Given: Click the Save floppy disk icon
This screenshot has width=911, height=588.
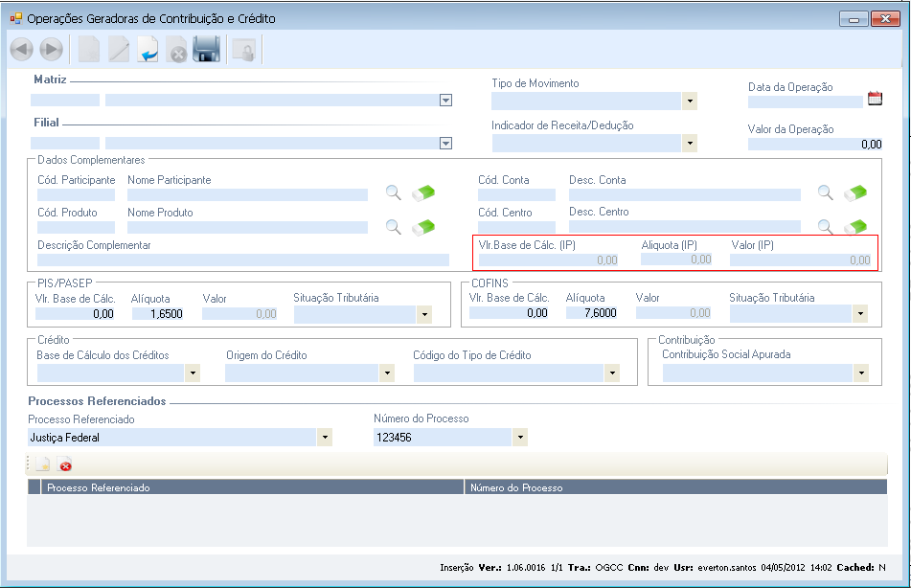Looking at the screenshot, I should point(207,50).
